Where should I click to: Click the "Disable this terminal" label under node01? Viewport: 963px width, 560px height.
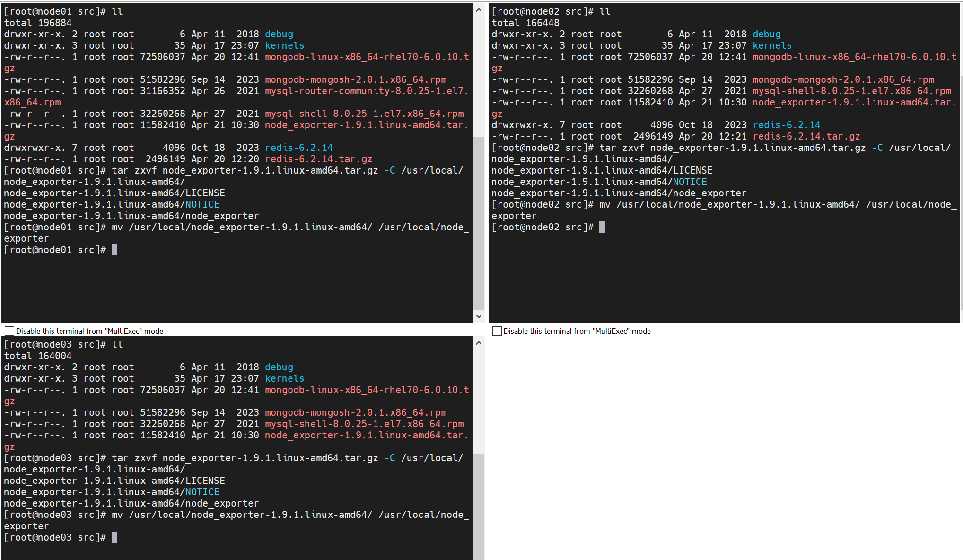tap(89, 331)
